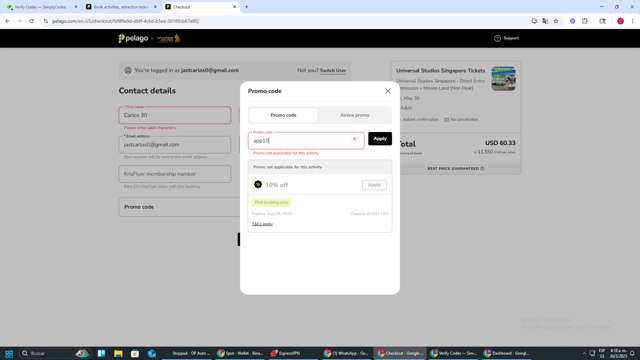Reload the checkout page

tap(31, 21)
